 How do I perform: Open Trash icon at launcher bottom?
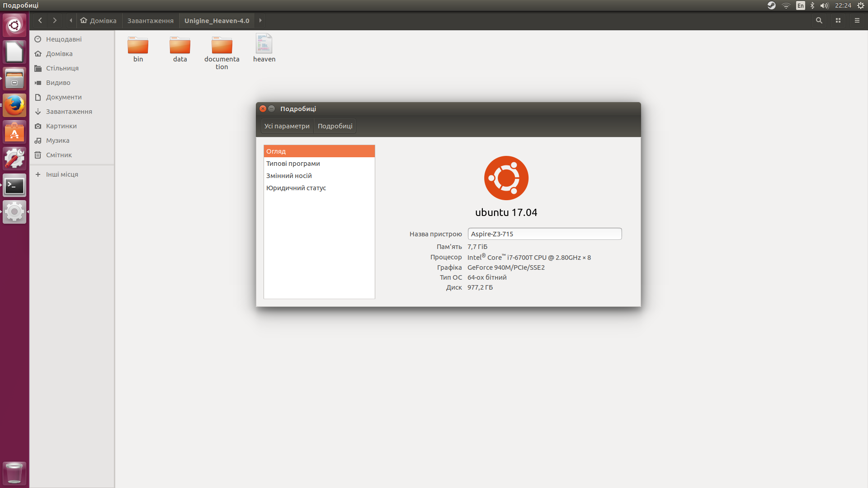point(14,473)
